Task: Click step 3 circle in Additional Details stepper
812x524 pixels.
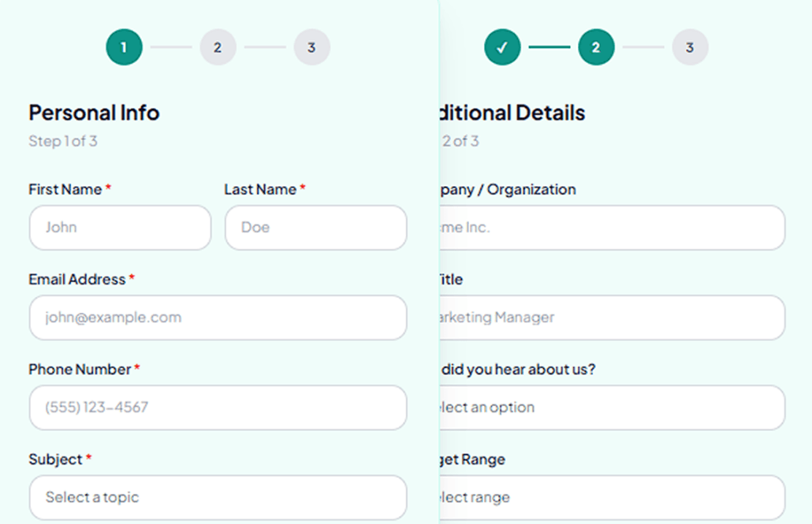Action: pos(690,47)
